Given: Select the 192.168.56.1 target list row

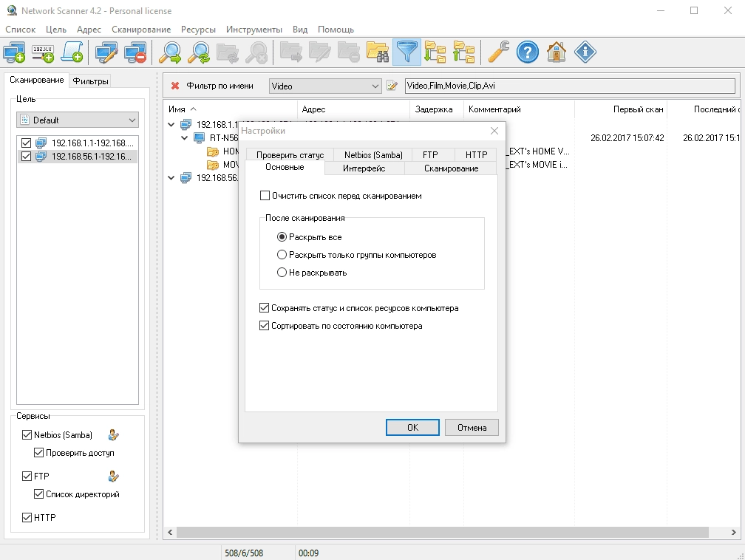Looking at the screenshot, I should [78, 157].
